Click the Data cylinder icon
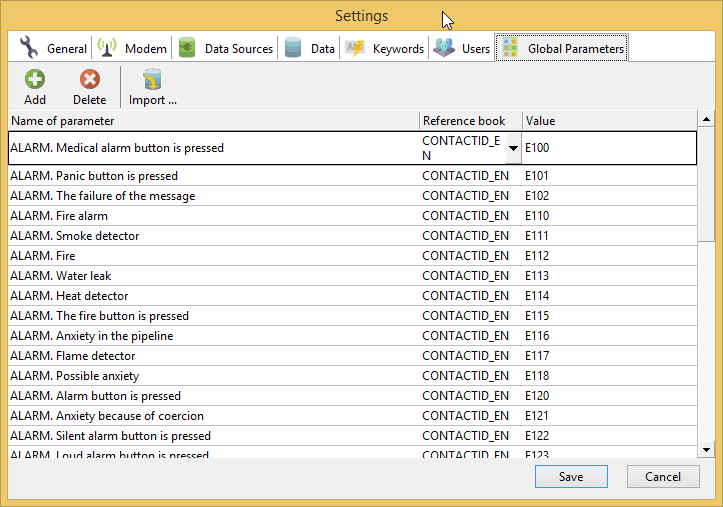 click(293, 47)
